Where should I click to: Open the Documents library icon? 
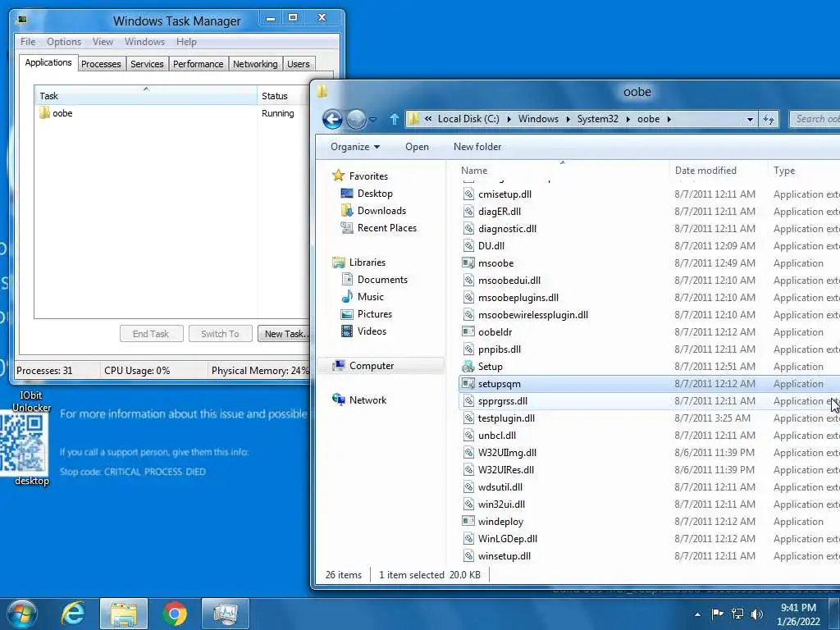347,280
